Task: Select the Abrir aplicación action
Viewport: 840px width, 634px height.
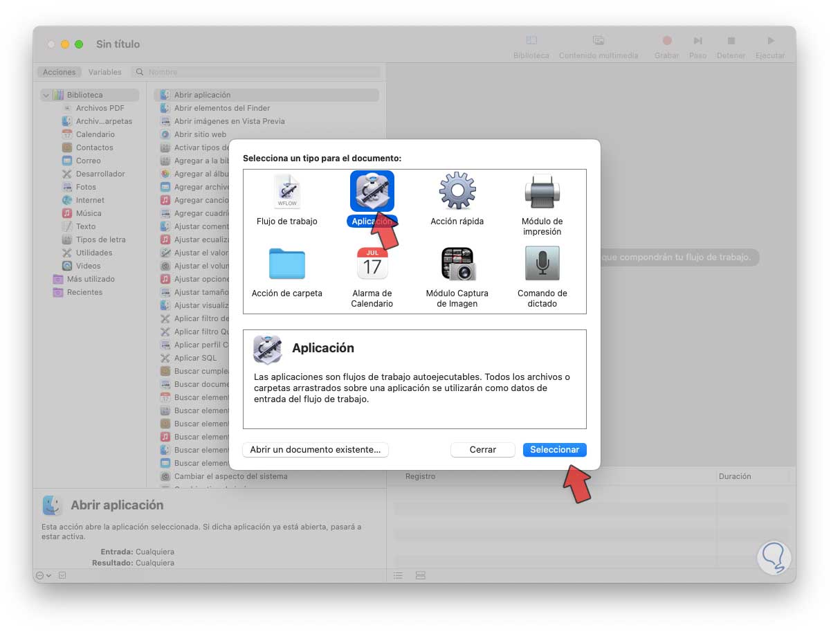Action: pos(266,95)
